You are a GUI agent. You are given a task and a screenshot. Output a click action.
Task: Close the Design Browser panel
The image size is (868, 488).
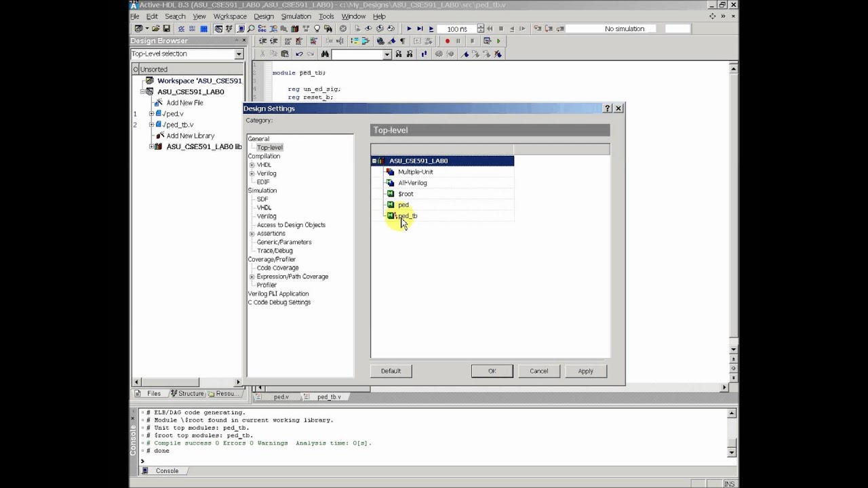(245, 41)
